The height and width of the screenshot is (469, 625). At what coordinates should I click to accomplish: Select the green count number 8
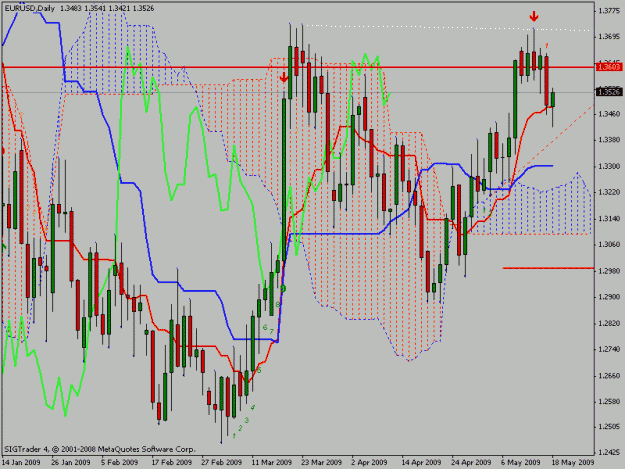(278, 304)
